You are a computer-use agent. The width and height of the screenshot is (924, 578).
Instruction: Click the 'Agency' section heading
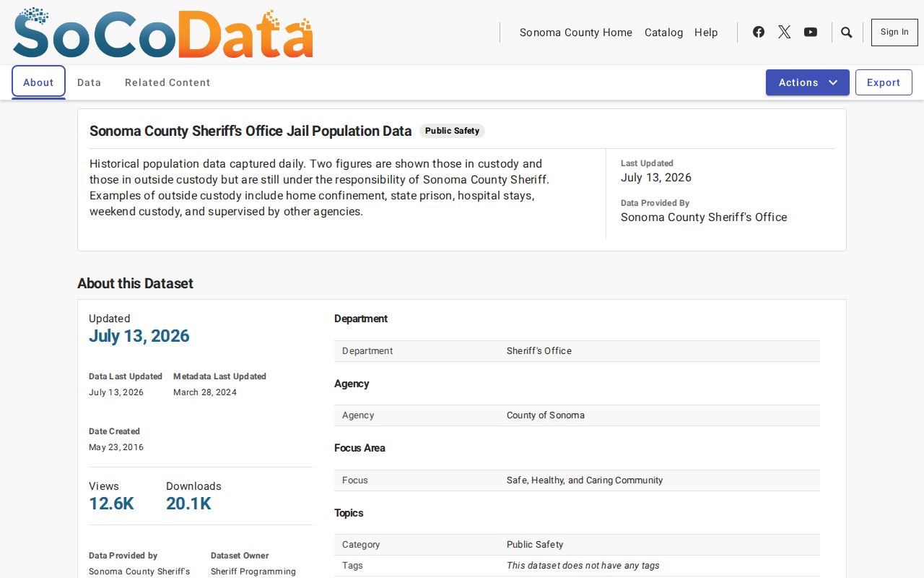352,384
